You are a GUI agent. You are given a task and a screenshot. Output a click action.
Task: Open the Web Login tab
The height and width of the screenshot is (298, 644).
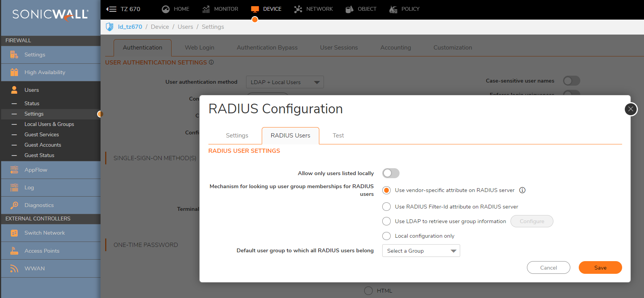coord(200,48)
